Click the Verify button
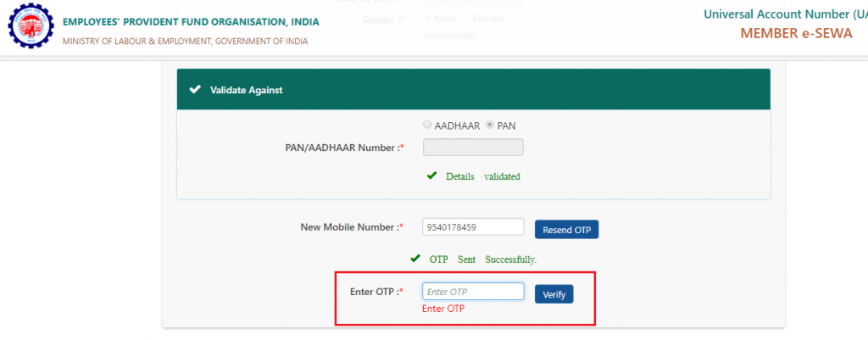The width and height of the screenshot is (868, 340). [x=554, y=294]
